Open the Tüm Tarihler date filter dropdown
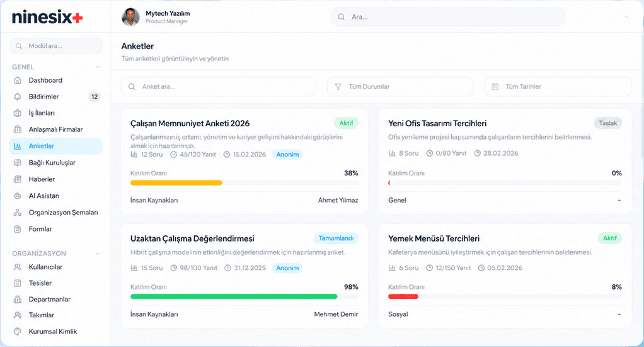The image size is (644, 347). tap(558, 87)
